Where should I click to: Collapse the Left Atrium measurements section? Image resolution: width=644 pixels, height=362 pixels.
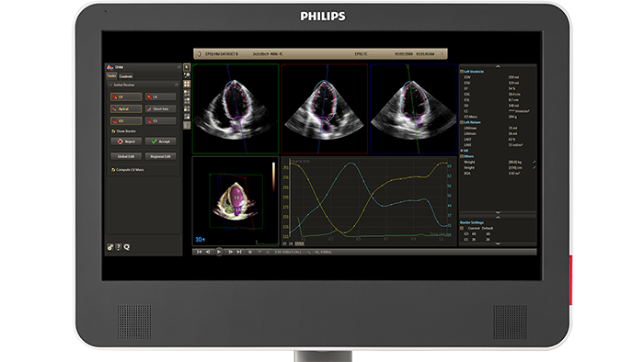(462, 122)
